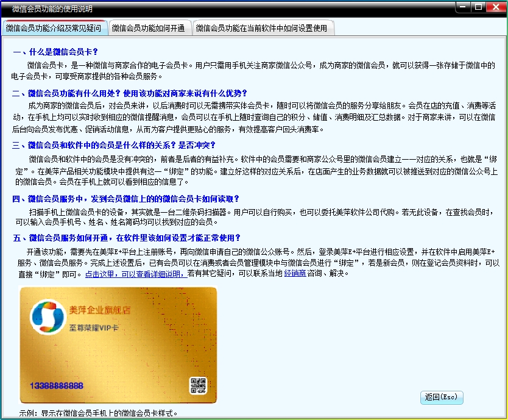Screen dimensions: 508x420
Task: Click the 点击这里,可以查看详细说明 link
Action: click(135, 274)
